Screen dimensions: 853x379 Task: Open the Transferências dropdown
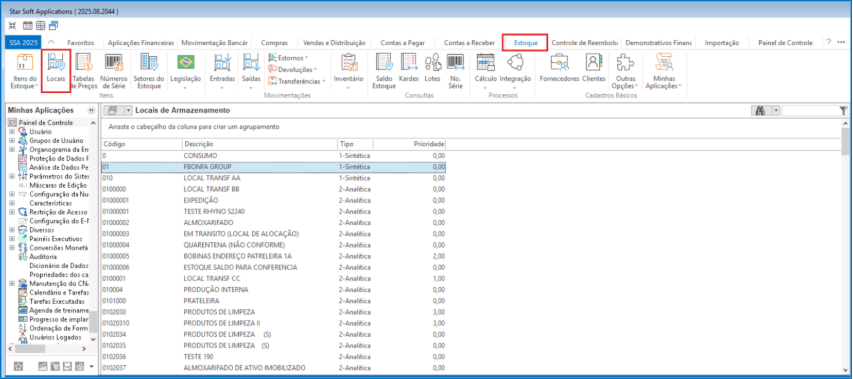click(297, 81)
